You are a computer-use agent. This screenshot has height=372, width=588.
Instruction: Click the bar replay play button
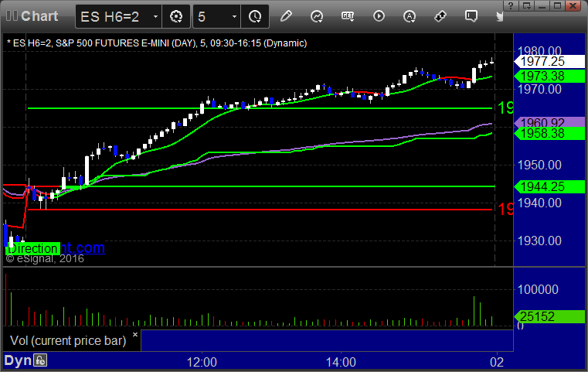pyautogui.click(x=379, y=16)
